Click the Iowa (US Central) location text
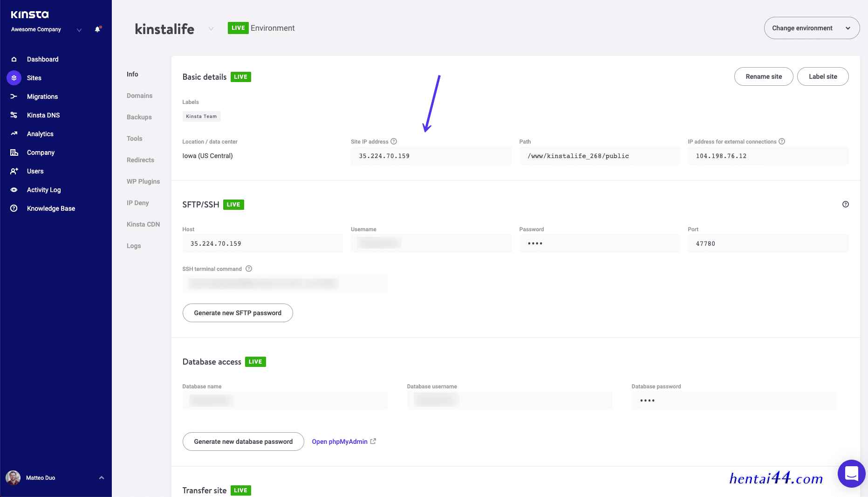868x497 pixels. (x=207, y=156)
